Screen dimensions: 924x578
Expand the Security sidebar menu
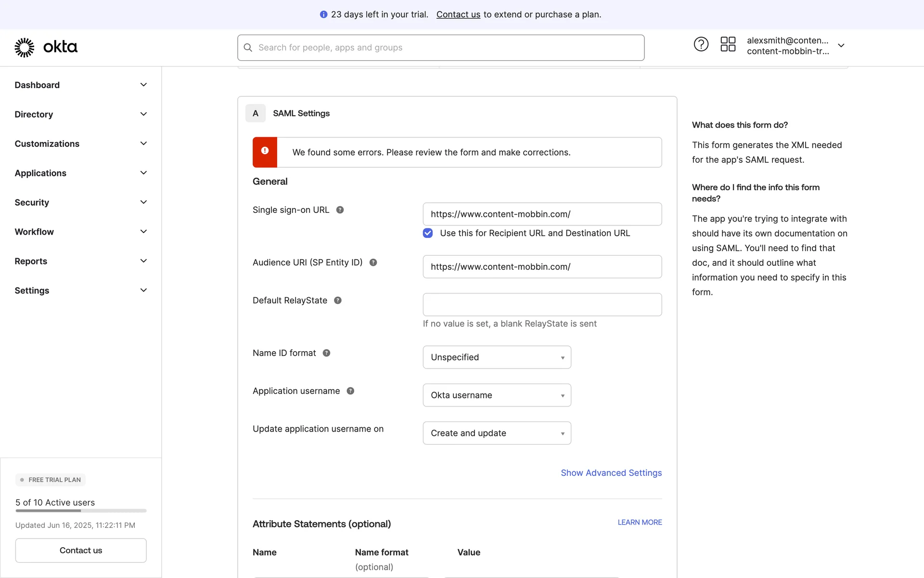tap(80, 202)
